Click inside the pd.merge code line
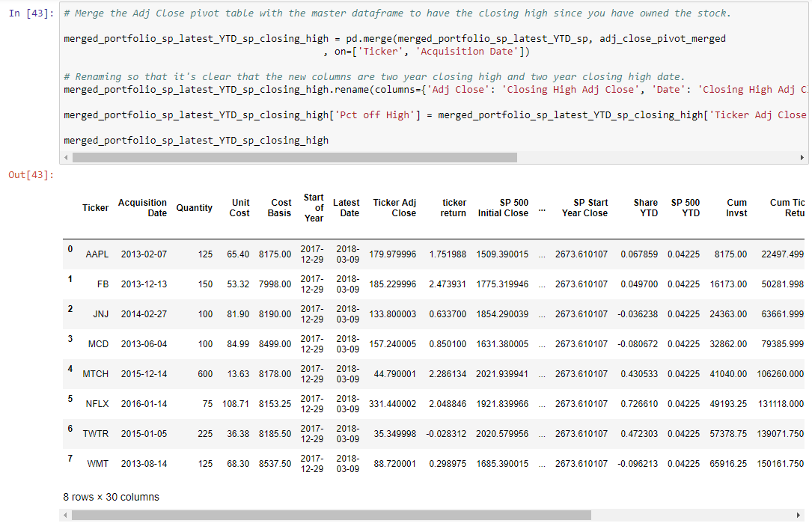The height and width of the screenshot is (523, 812). (x=394, y=39)
